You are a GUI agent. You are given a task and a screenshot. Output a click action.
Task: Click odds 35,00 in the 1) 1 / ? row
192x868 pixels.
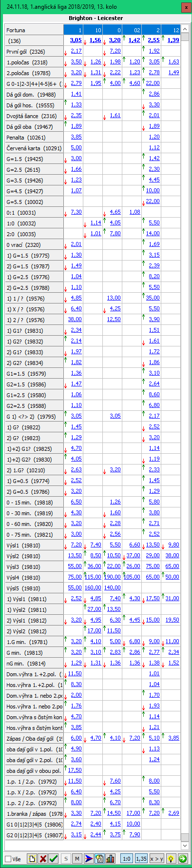[x=153, y=298]
